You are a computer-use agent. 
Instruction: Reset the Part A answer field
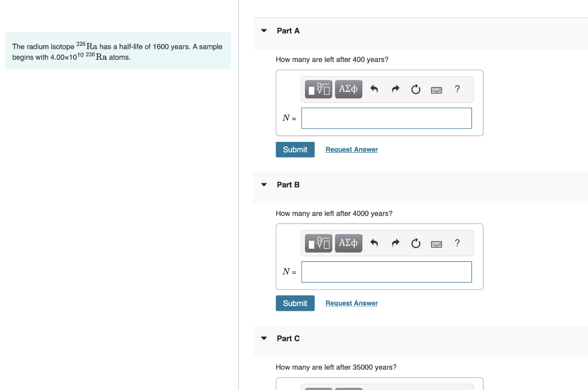[x=416, y=89]
